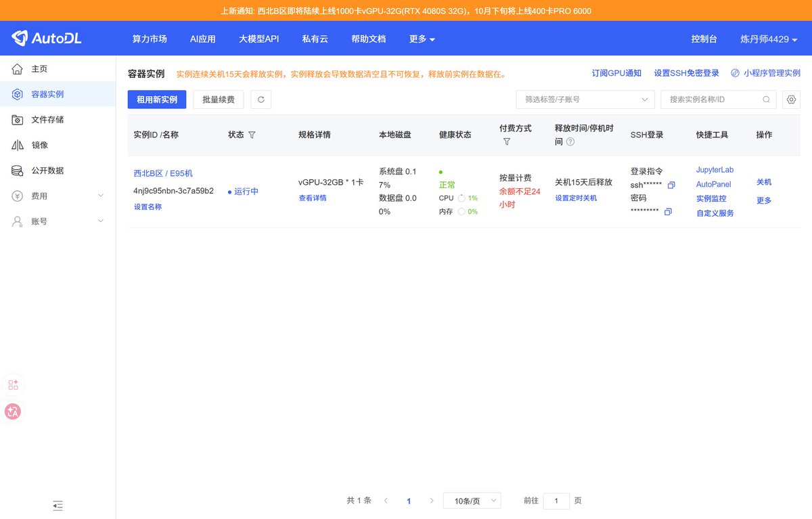Image resolution: width=812 pixels, height=519 pixels.
Task: Copy the SSH login command
Action: pos(671,185)
